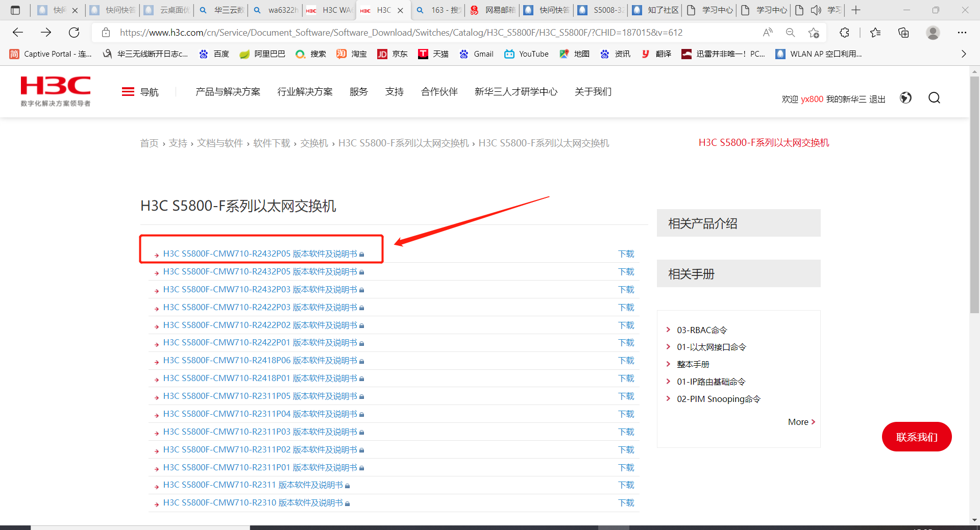Open a new browser tab

pos(856,10)
